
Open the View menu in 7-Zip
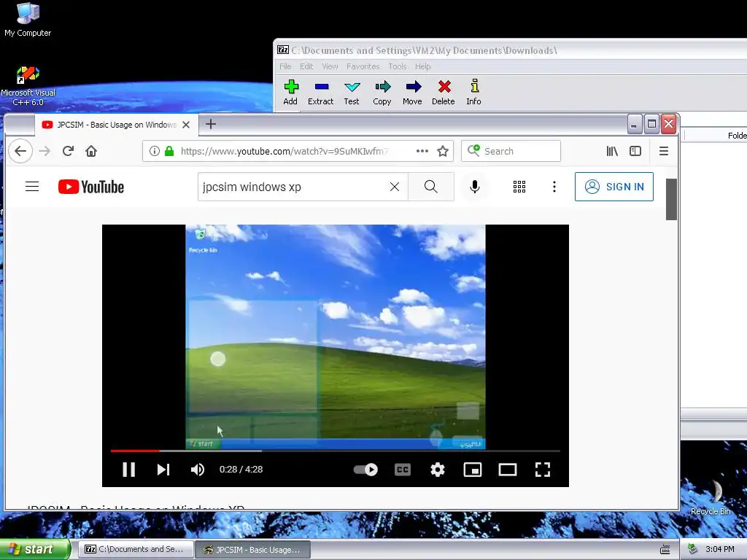pos(330,66)
